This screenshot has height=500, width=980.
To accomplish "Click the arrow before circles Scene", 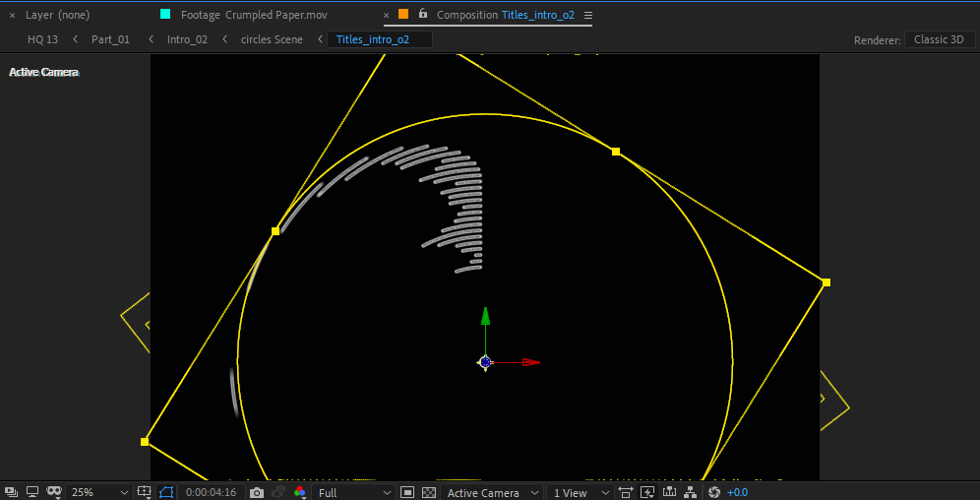I will [x=225, y=39].
